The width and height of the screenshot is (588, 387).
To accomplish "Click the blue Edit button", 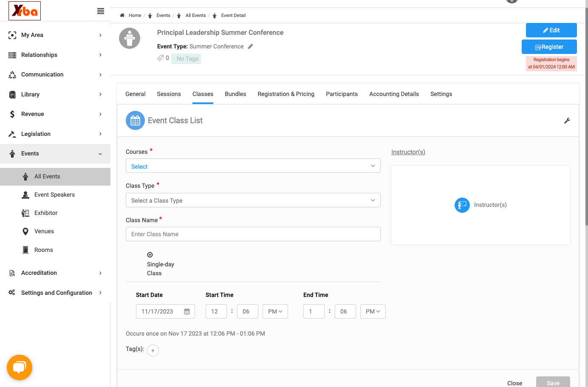I will (x=551, y=30).
